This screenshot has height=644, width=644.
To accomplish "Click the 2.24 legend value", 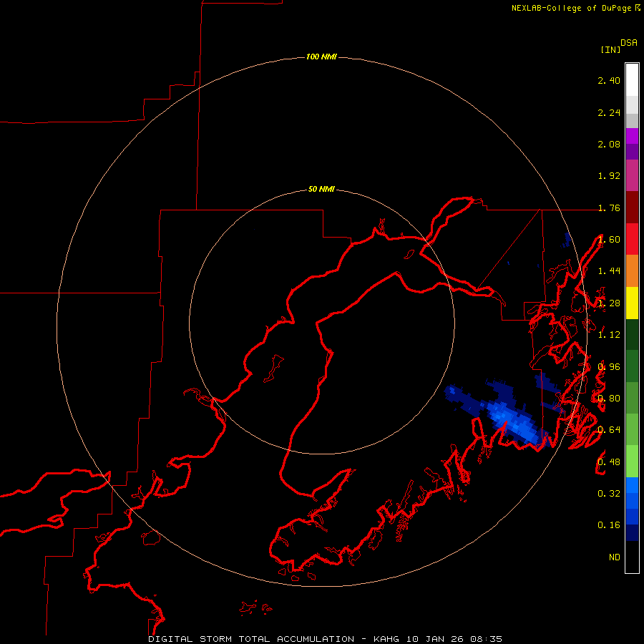I will click(x=609, y=112).
